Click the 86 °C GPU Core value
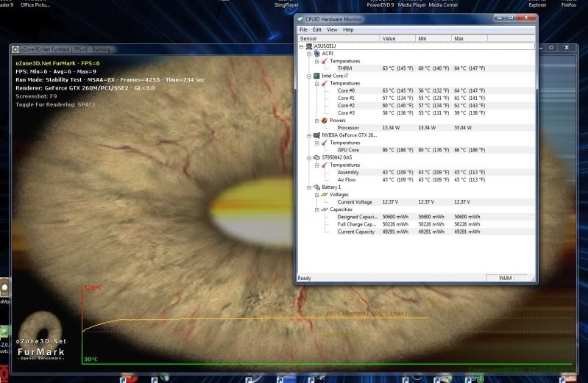 [397, 150]
